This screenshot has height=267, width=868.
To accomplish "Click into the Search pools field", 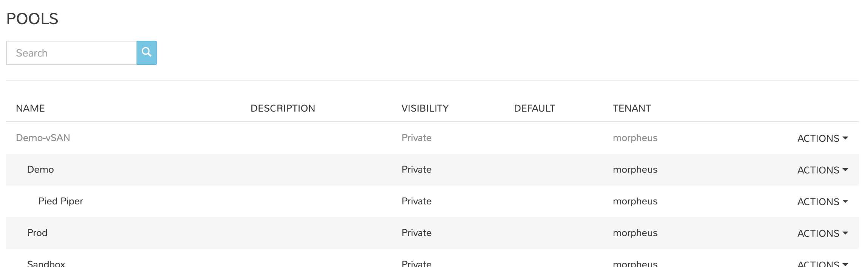I will 71,53.
